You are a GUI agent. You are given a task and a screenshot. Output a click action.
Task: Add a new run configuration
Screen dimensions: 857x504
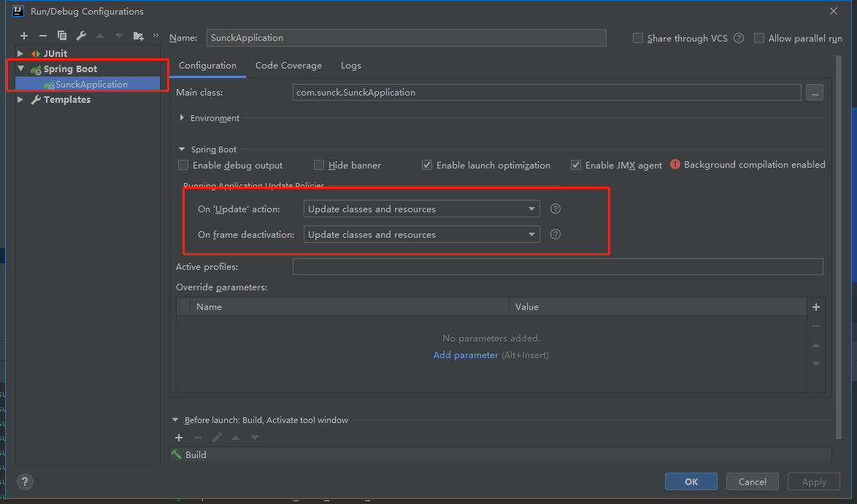23,35
